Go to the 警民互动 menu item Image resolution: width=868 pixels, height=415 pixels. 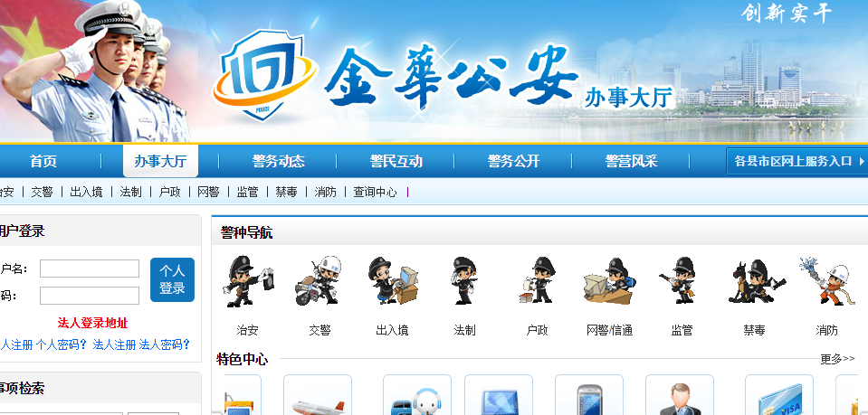click(396, 161)
